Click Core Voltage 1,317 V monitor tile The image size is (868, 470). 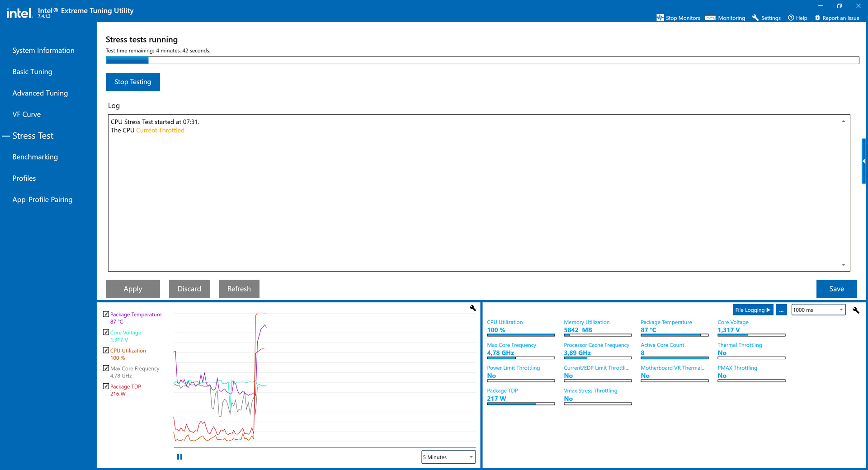tap(751, 329)
